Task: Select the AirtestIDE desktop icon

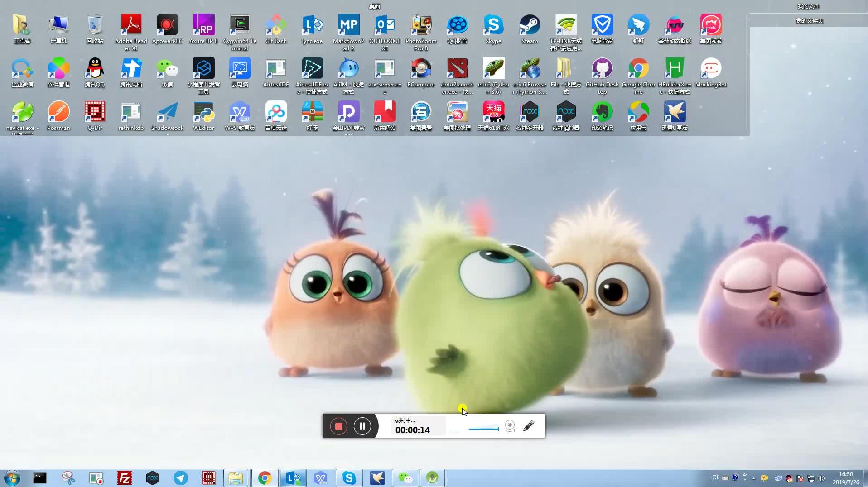Action: 276,72
